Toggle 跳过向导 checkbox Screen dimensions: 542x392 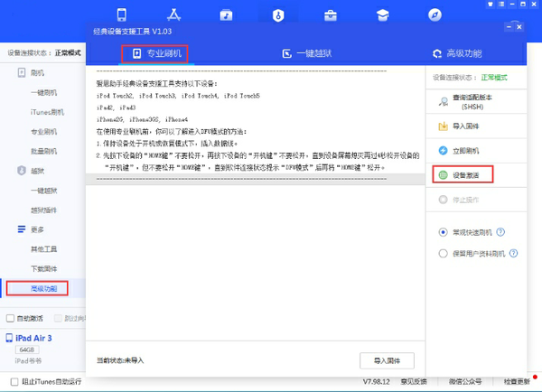pyautogui.click(x=58, y=318)
